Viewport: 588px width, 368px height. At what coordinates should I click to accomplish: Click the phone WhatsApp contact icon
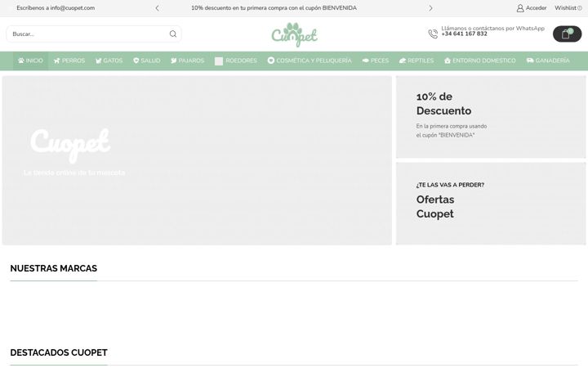coord(433,34)
